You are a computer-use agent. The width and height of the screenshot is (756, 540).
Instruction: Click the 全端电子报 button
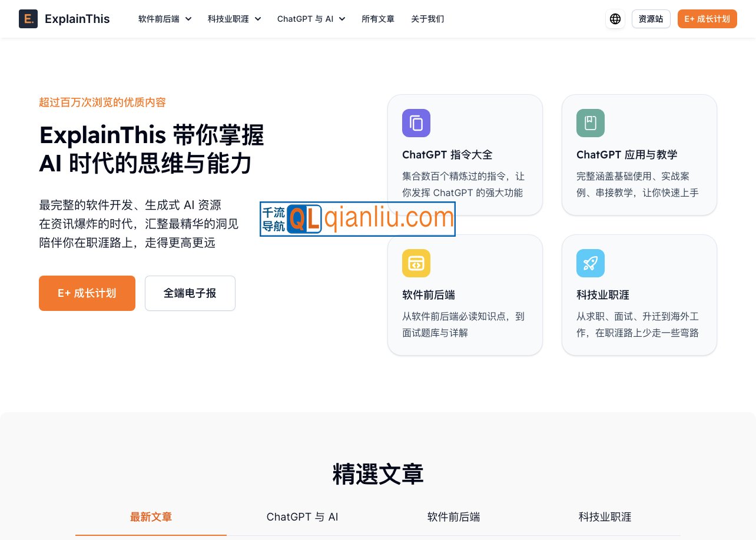tap(190, 293)
